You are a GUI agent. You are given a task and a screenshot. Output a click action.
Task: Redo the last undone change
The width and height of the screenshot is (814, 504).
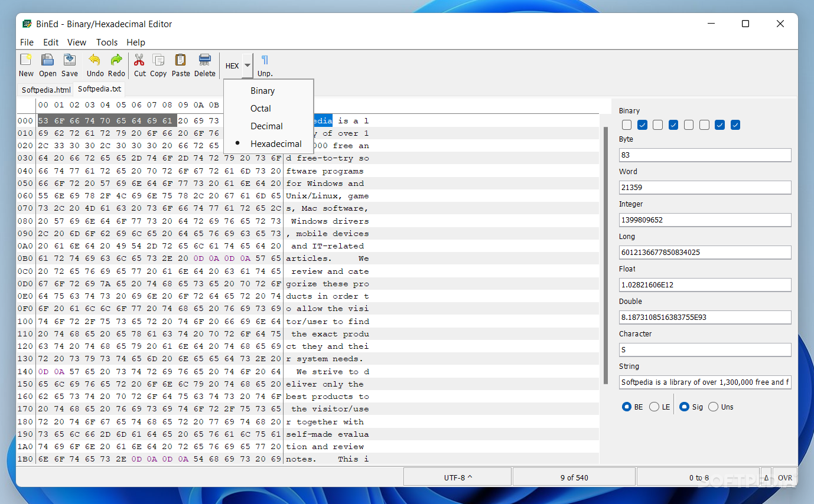point(116,65)
